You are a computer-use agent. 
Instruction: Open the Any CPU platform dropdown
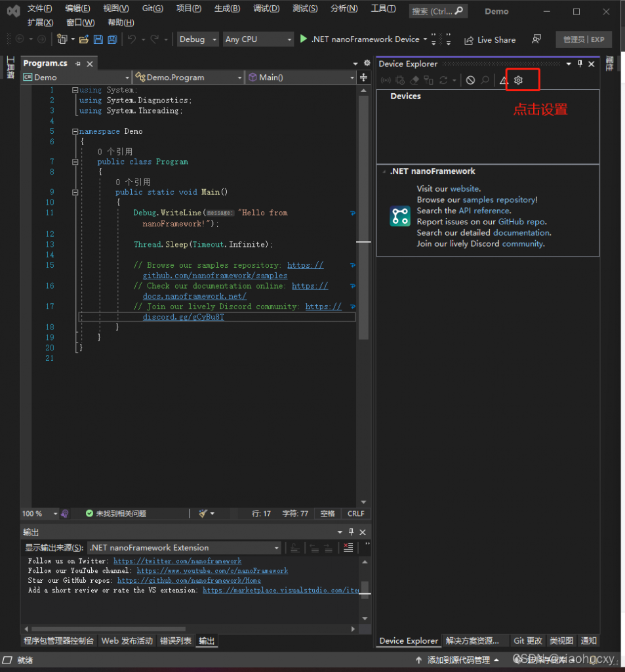click(258, 39)
